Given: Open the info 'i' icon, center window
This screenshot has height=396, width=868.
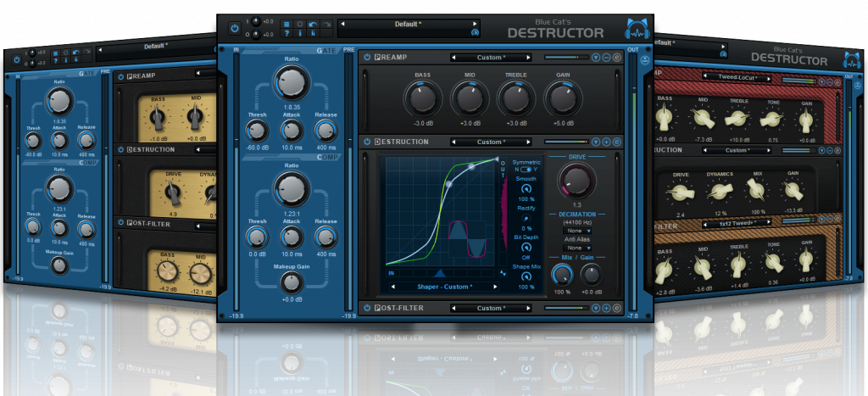Looking at the screenshot, I should 299,33.
